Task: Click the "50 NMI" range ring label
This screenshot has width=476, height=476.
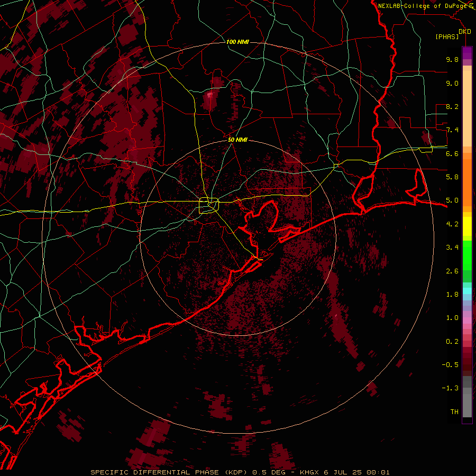Action: pyautogui.click(x=237, y=140)
